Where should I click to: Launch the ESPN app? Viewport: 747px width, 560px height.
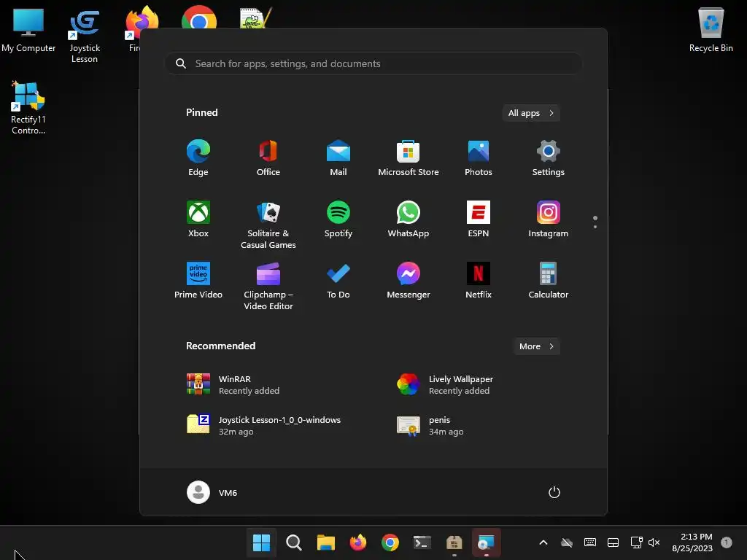coord(479,219)
